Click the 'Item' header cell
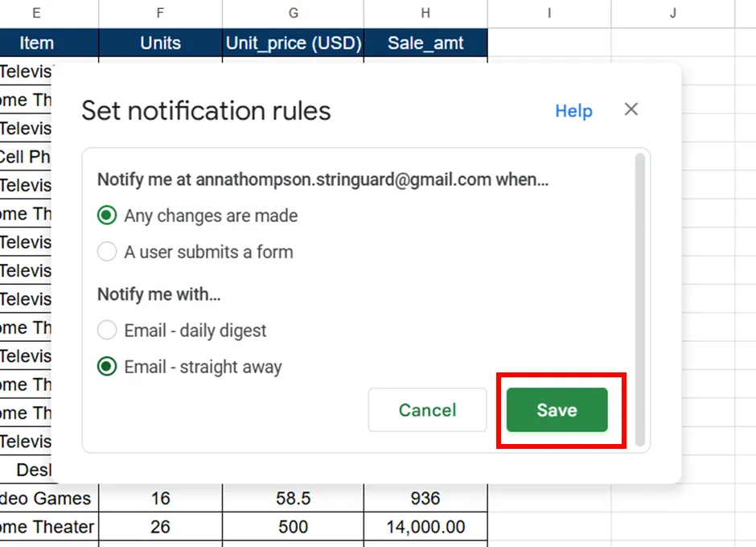This screenshot has height=547, width=756. (49, 43)
